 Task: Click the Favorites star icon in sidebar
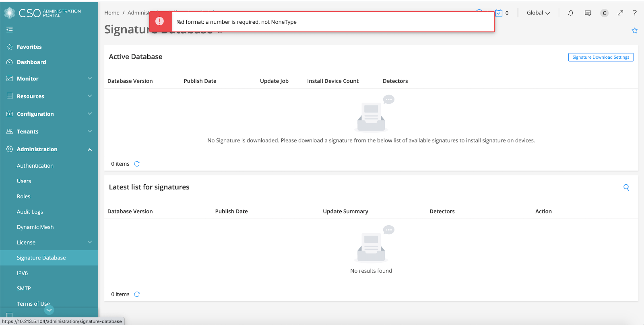point(10,47)
